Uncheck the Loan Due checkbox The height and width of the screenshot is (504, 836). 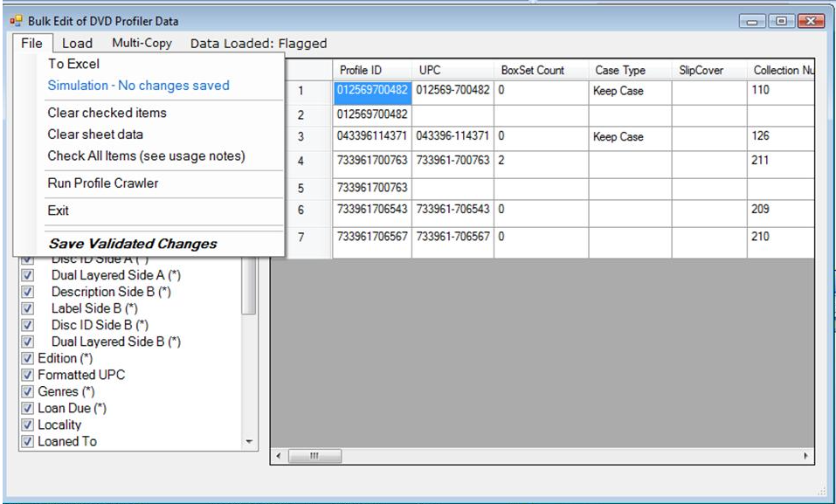27,408
